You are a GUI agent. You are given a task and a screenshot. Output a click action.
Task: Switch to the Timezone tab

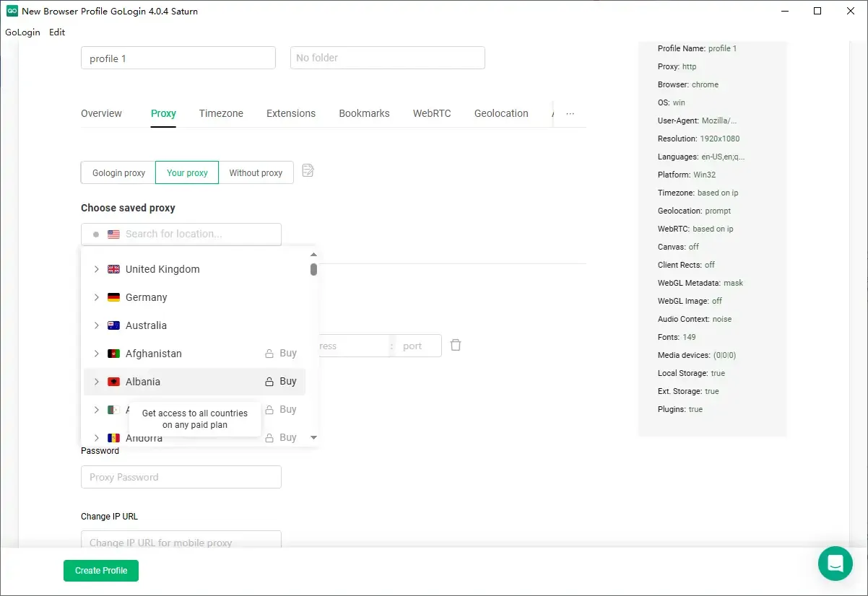click(x=220, y=113)
